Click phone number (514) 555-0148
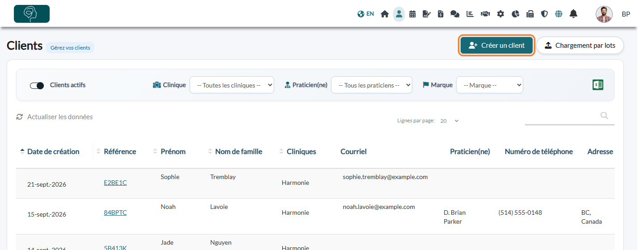 520,212
